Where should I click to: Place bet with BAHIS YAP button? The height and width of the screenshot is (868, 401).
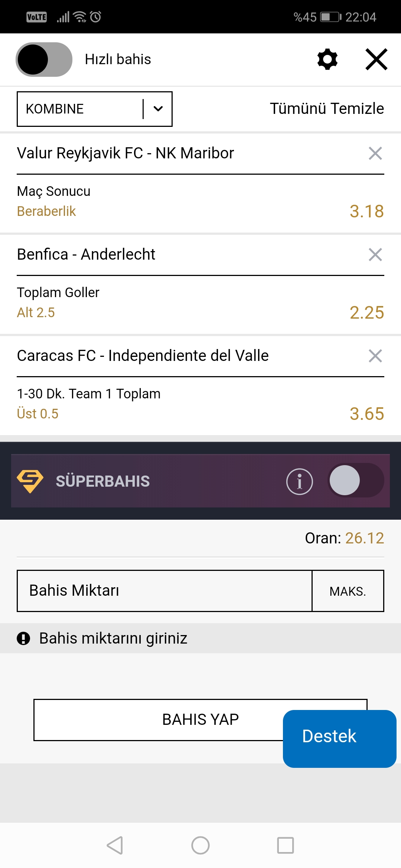pos(200,720)
